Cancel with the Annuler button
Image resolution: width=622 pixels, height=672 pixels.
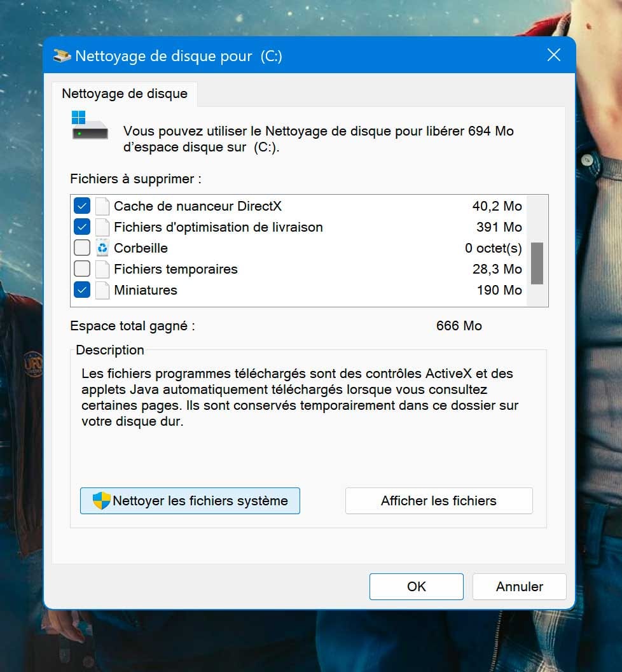tap(519, 587)
